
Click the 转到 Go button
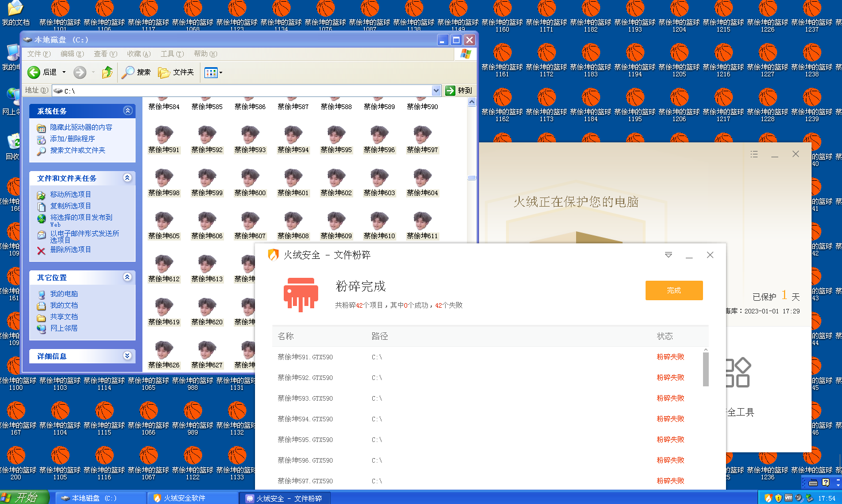pos(459,91)
